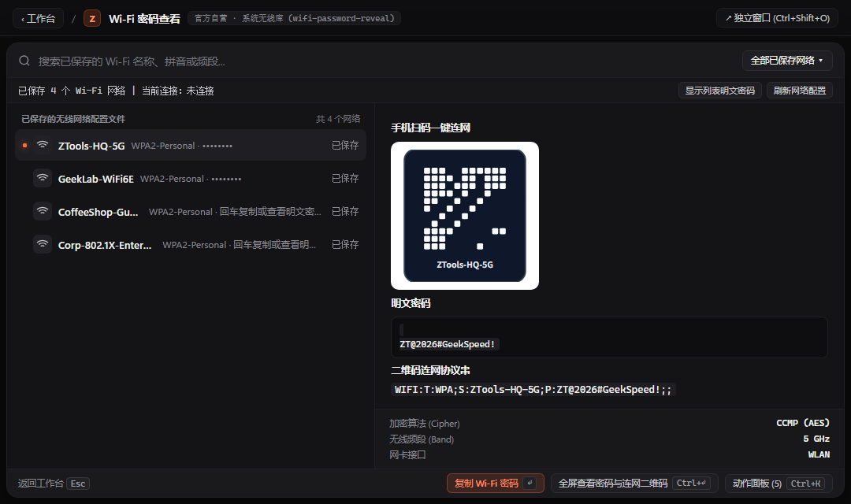This screenshot has width=851, height=504.
Task: Click the Wi-Fi icon beside CoffeeShop-Gu...
Action: point(43,211)
